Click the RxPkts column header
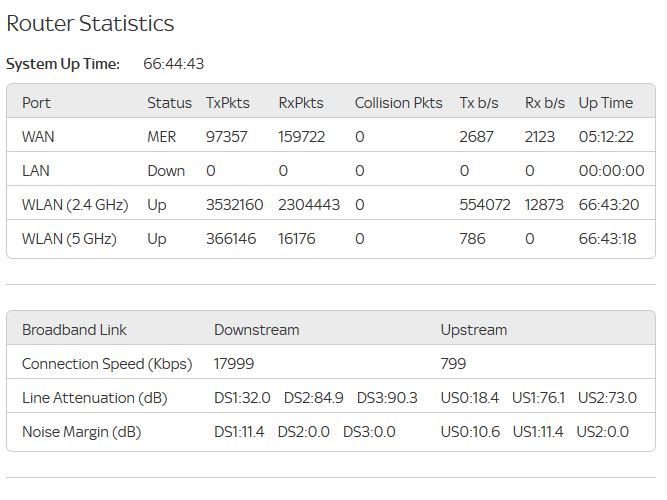The width and height of the screenshot is (667, 500). click(x=300, y=103)
